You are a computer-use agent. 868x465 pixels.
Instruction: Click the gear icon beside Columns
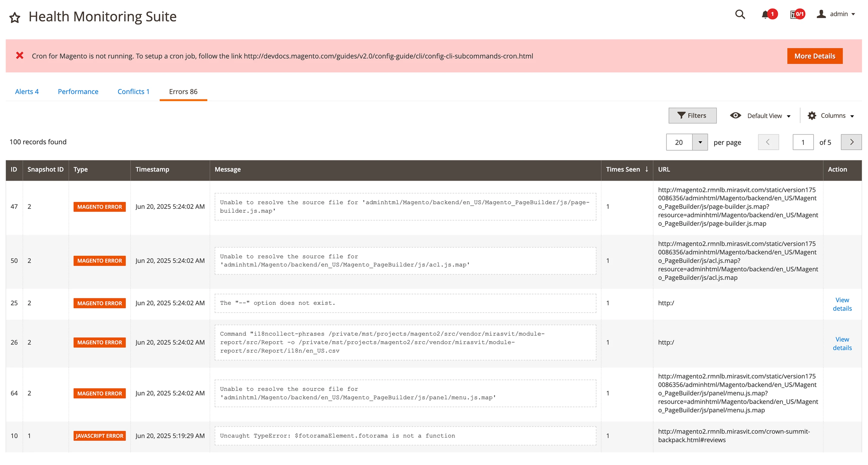812,115
